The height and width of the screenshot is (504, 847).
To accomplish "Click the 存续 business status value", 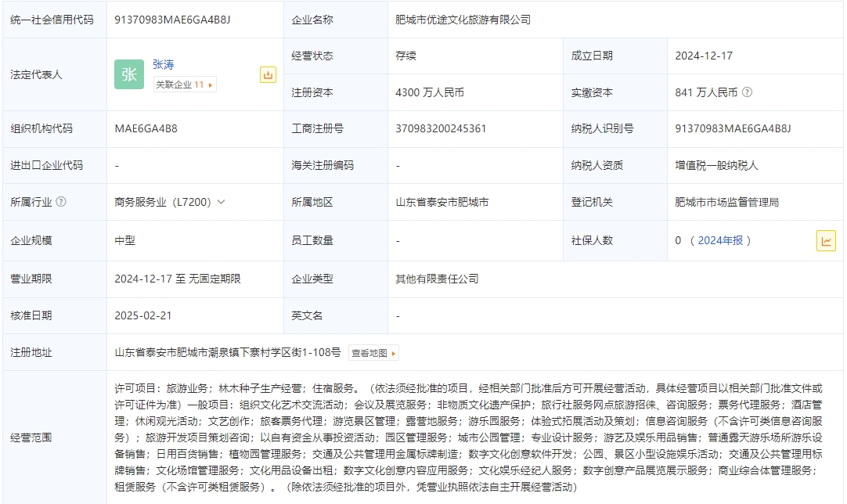I will click(405, 56).
